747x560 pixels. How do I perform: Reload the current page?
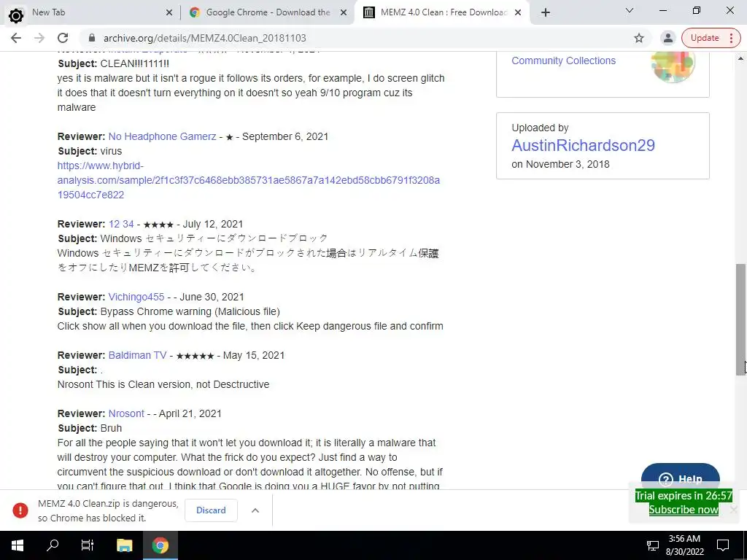click(x=63, y=38)
